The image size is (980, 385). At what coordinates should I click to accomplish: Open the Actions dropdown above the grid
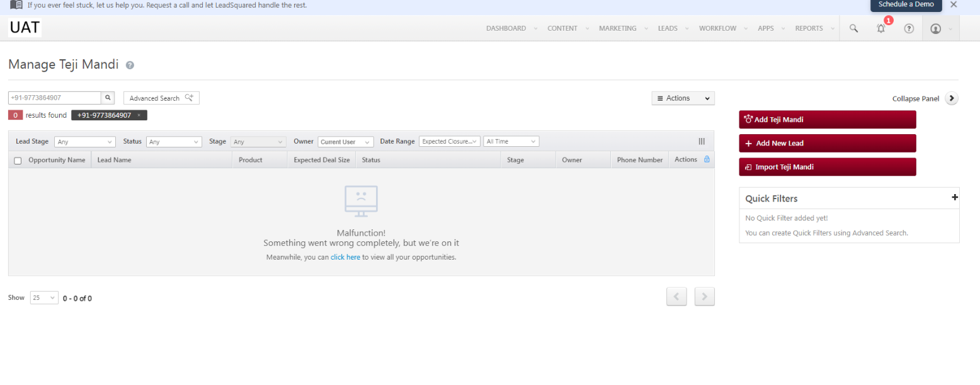[683, 98]
